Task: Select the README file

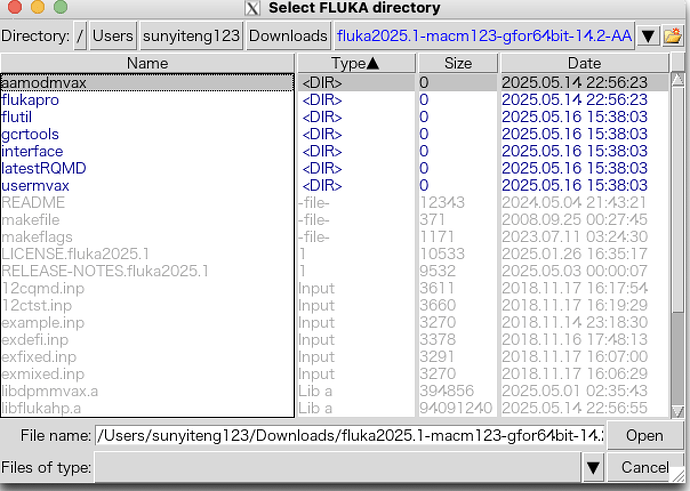Action: click(x=33, y=203)
